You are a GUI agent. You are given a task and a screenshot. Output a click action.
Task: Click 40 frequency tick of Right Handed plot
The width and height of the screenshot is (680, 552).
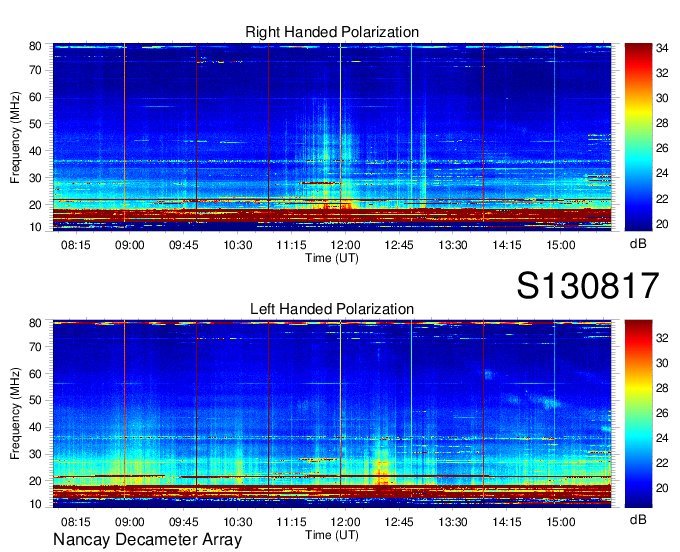click(35, 151)
